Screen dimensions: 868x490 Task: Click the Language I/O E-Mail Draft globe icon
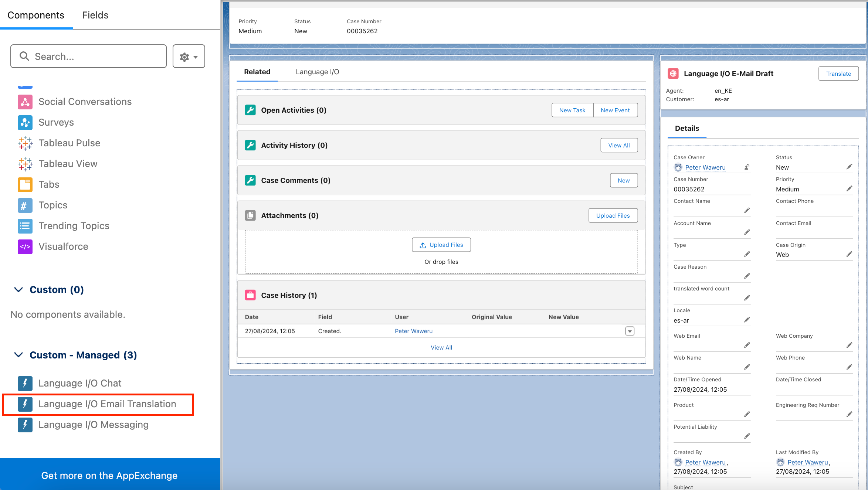point(673,74)
